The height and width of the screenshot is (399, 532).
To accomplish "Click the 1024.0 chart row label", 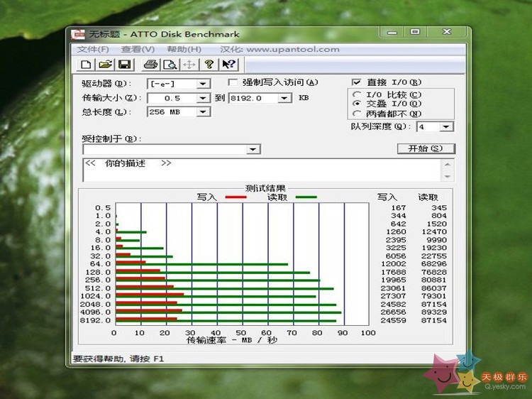I will 95,296.
